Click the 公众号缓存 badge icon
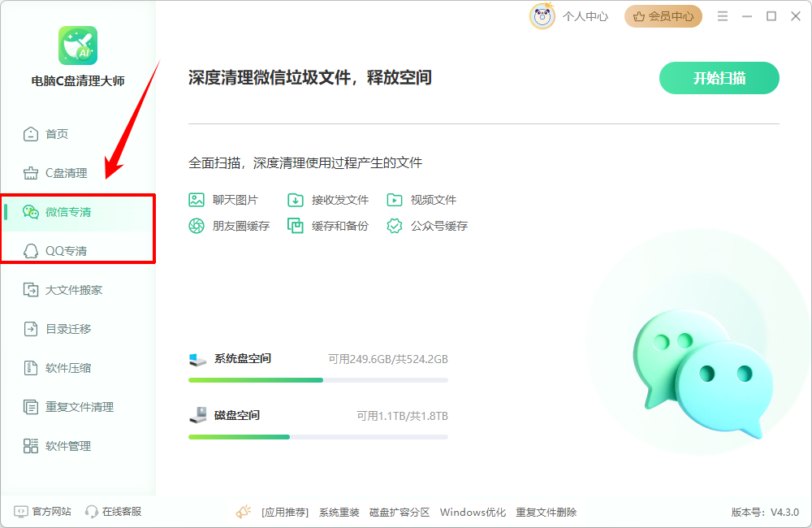The width and height of the screenshot is (812, 528). coord(394,226)
